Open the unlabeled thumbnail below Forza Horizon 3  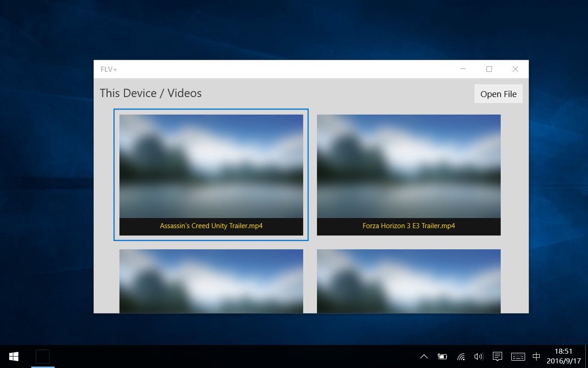(x=409, y=281)
